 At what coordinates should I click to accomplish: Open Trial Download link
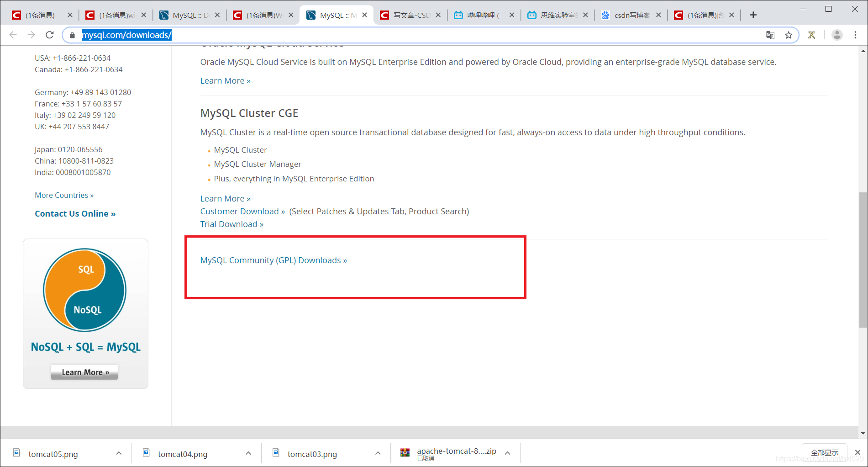click(231, 224)
